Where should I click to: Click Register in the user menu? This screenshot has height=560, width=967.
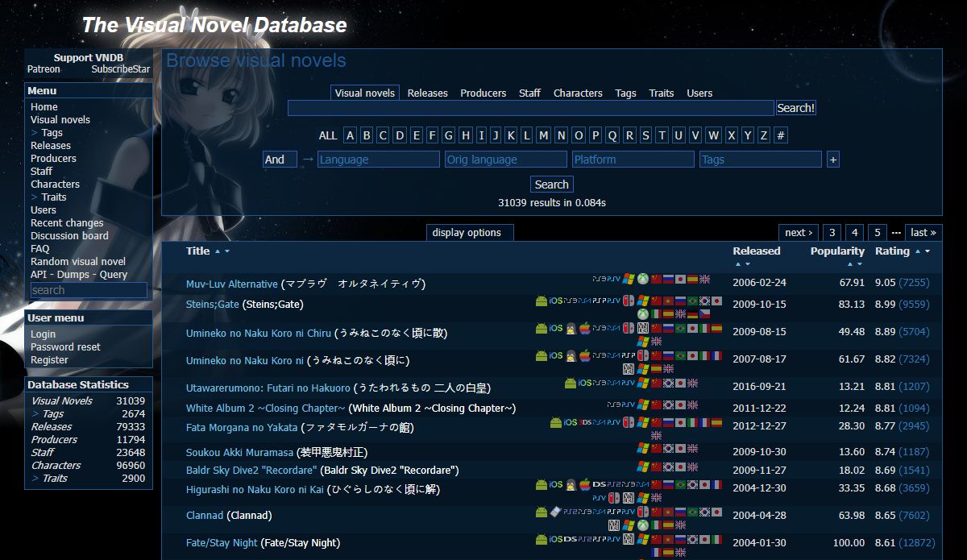tap(49, 360)
